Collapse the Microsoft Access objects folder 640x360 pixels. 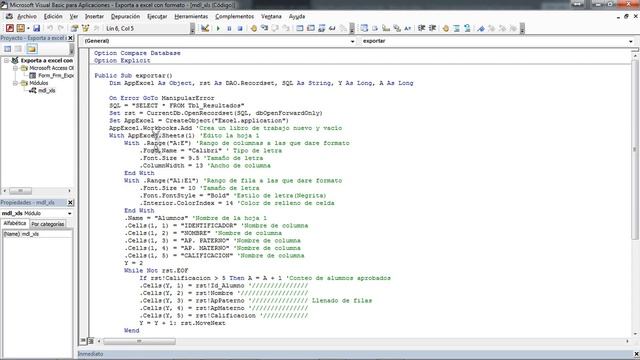pyautogui.click(x=15, y=68)
